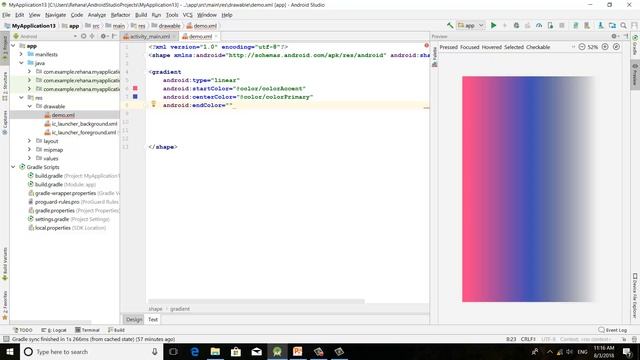Expand the manifests folder
Viewport: 640px width, 360px height.
click(x=21, y=54)
